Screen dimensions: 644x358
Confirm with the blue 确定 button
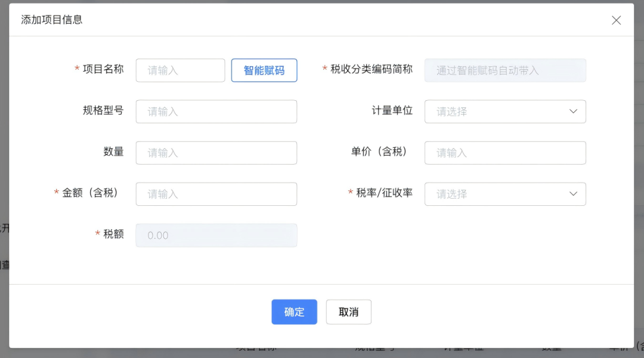tap(294, 312)
